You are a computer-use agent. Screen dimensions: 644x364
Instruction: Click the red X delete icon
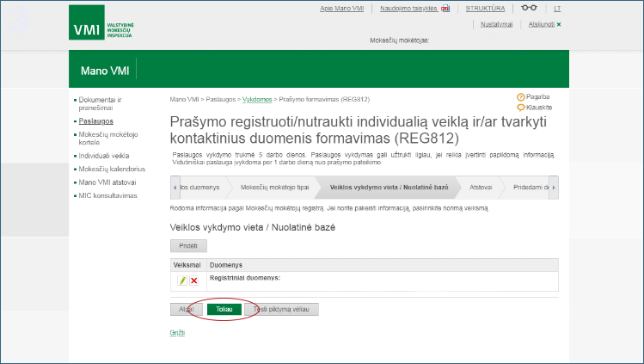(x=193, y=281)
